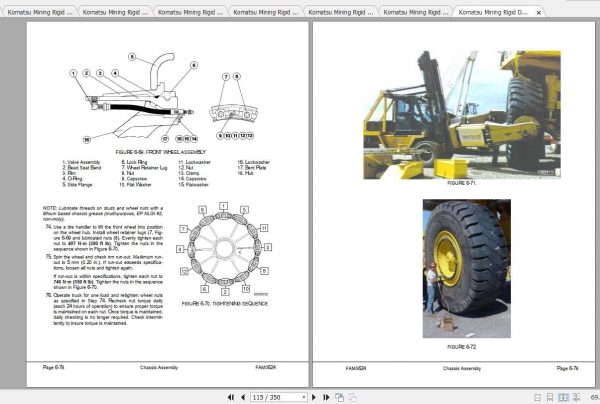Click step 75 spin the wheel instruction
The width and height of the screenshot is (600, 404).
point(104,262)
